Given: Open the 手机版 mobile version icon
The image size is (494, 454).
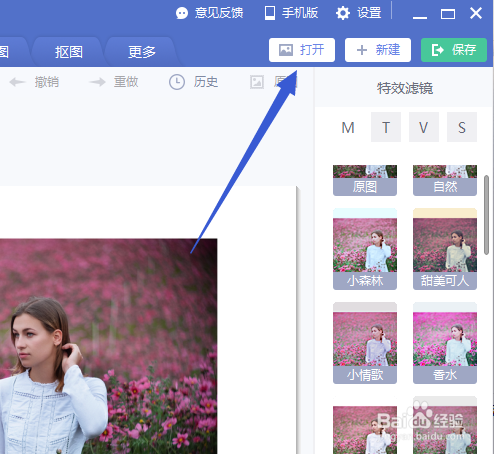Looking at the screenshot, I should tap(270, 13).
